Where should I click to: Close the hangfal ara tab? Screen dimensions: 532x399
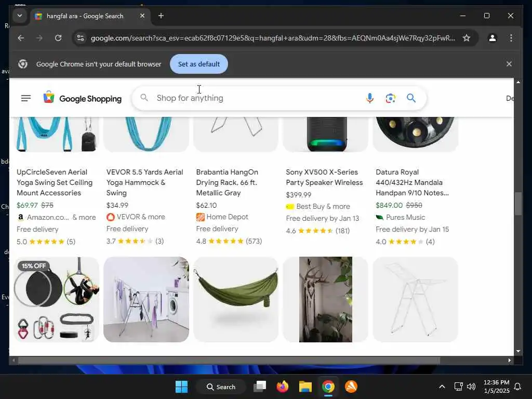(142, 16)
